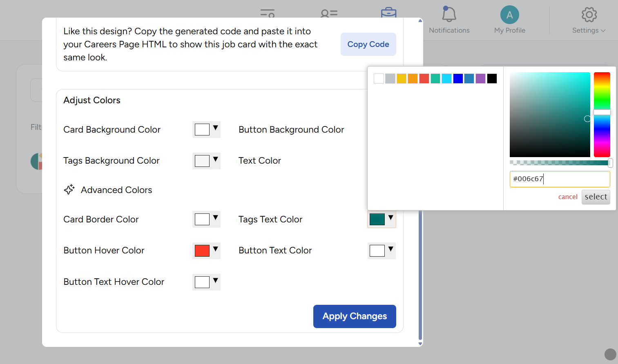The height and width of the screenshot is (364, 618).
Task: Click the hex color input field
Action: (560, 179)
